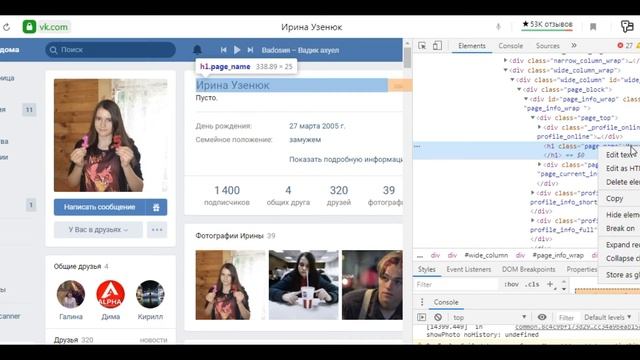Collapse the page_block div node
The width and height of the screenshot is (640, 360).
coord(519,89)
